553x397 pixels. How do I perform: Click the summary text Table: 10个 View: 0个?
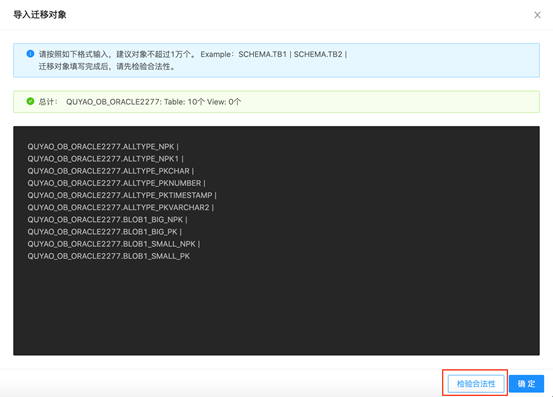tap(202, 102)
